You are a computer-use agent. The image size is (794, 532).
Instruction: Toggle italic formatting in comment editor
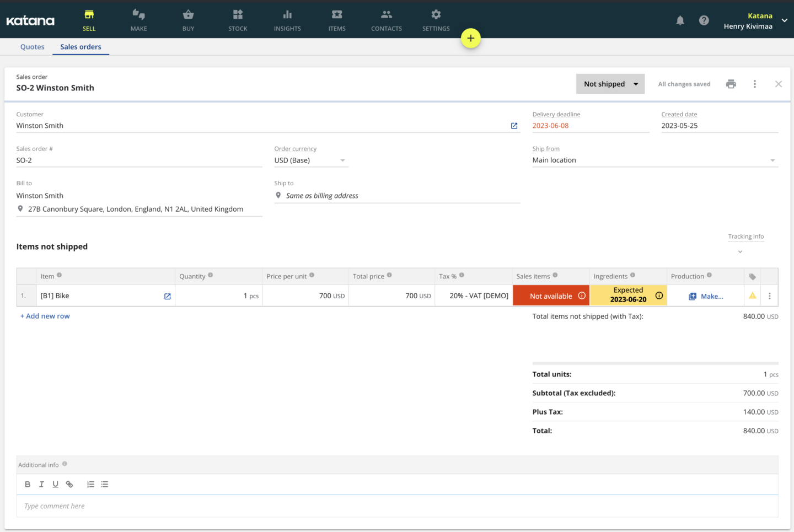click(x=41, y=484)
